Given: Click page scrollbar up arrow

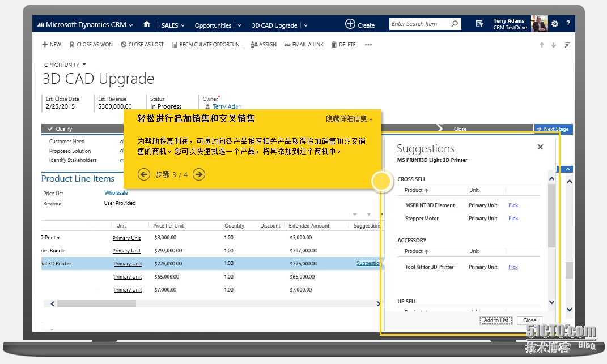Looking at the screenshot, I should (569, 181).
